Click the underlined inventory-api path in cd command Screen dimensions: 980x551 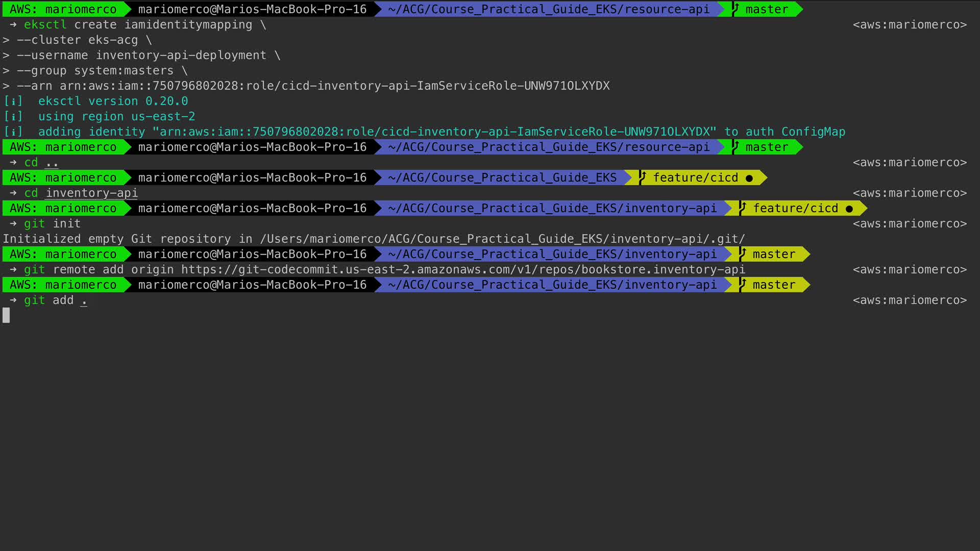pos(92,193)
